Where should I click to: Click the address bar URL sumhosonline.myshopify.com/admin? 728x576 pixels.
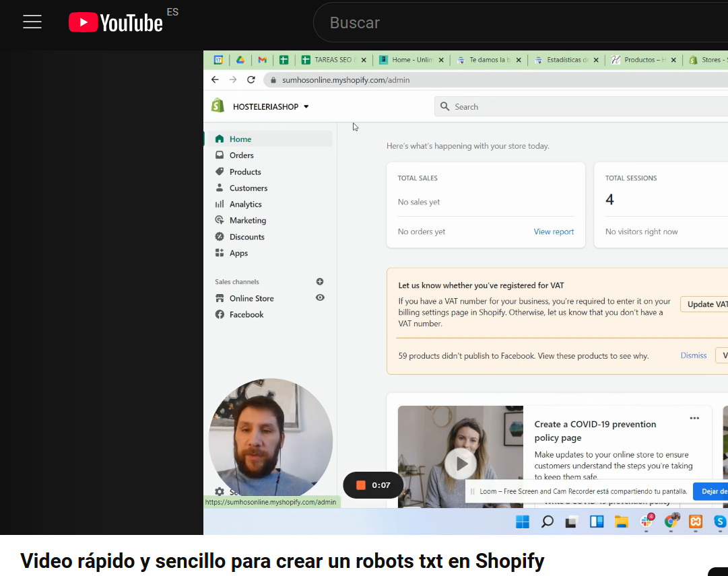coord(346,80)
